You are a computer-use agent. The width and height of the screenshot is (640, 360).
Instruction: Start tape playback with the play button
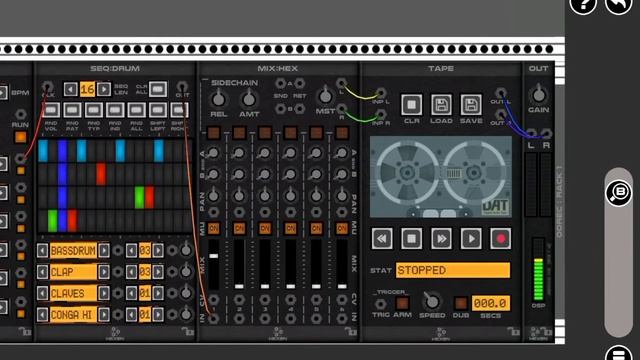tap(471, 238)
